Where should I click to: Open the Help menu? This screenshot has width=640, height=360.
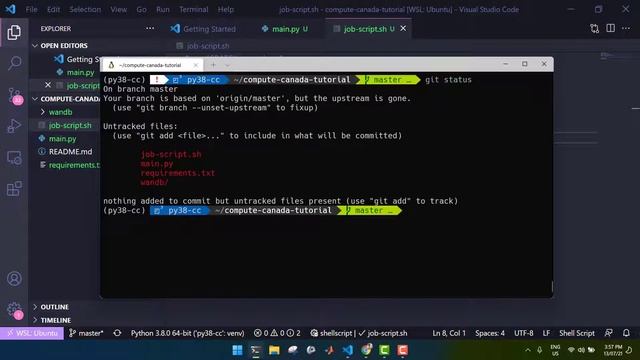point(225,9)
